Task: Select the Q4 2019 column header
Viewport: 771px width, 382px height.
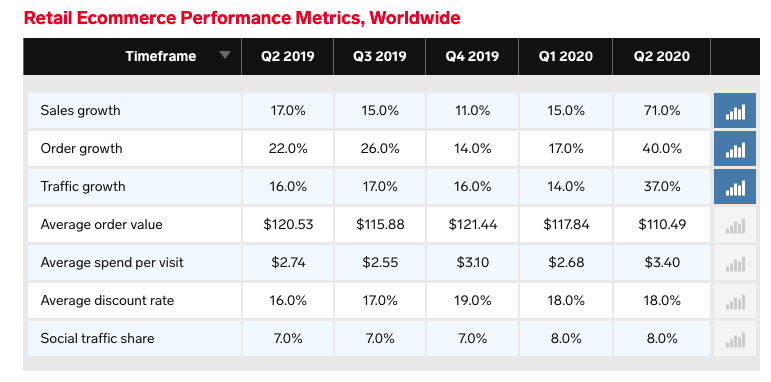Action: [472, 56]
